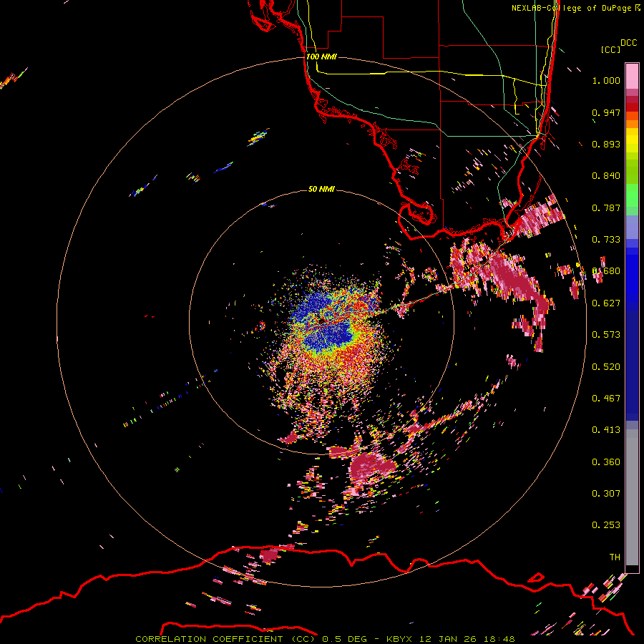Click the 0.680 color scale value

pyautogui.click(x=606, y=271)
